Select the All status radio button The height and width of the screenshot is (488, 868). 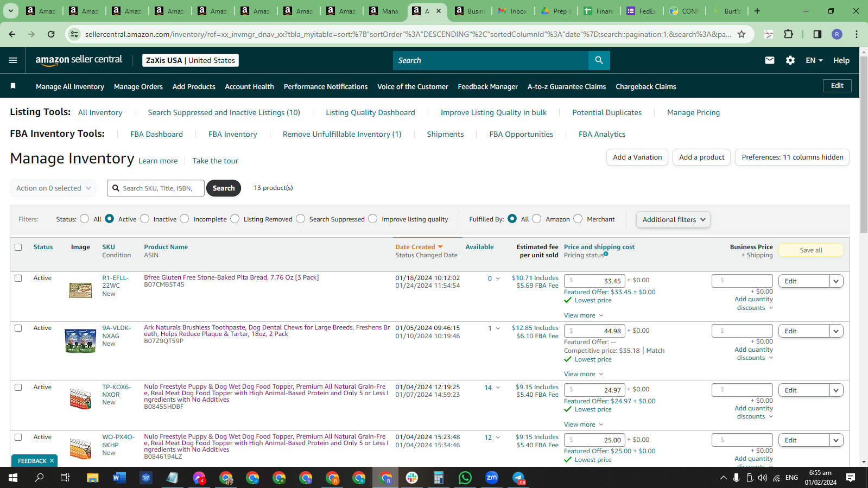(x=84, y=219)
